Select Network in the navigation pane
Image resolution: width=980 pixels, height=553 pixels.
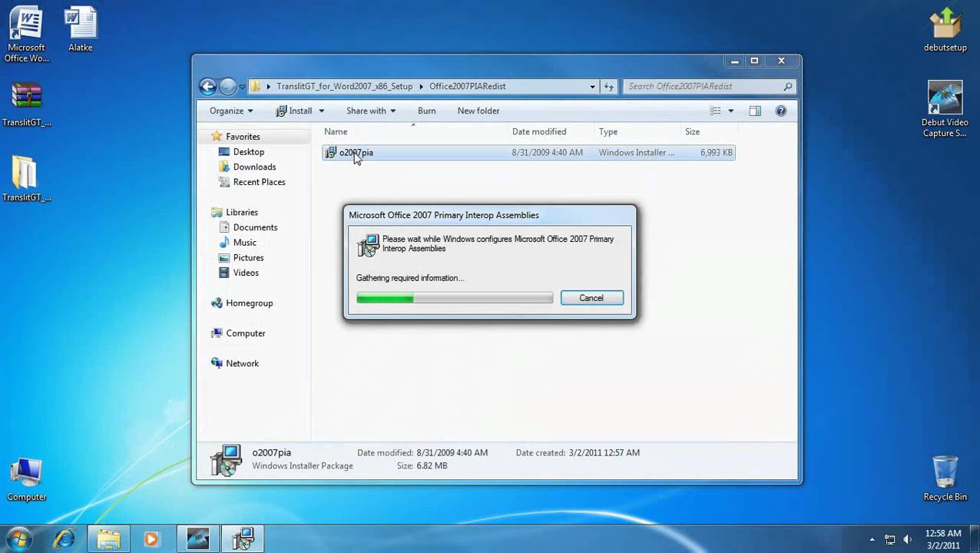click(242, 363)
